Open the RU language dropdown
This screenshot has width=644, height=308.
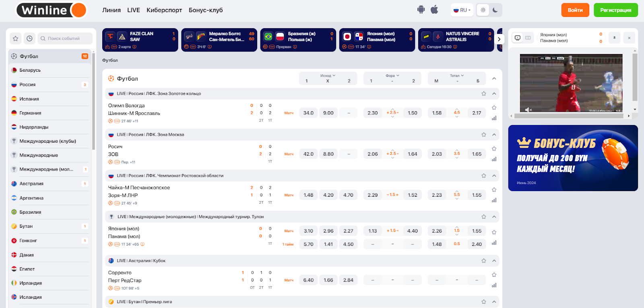pos(462,10)
